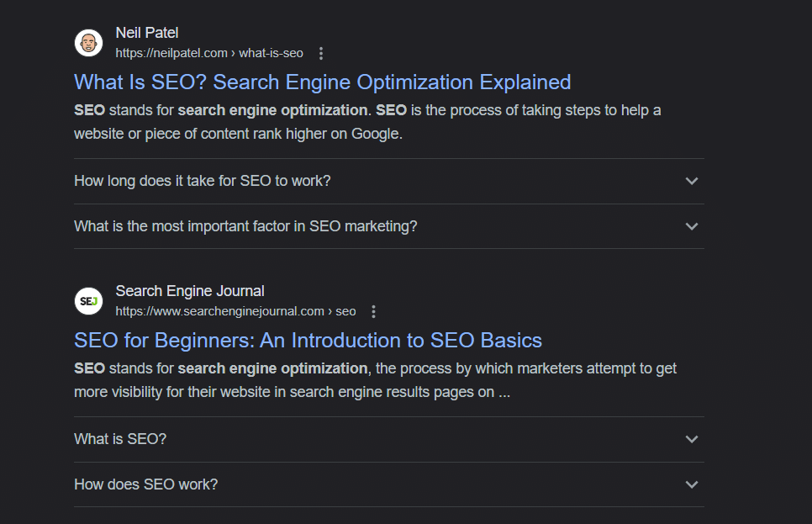The image size is (812, 524).
Task: Open 'What Is SEO? Search Engine Optimization Explained'
Action: coord(322,82)
